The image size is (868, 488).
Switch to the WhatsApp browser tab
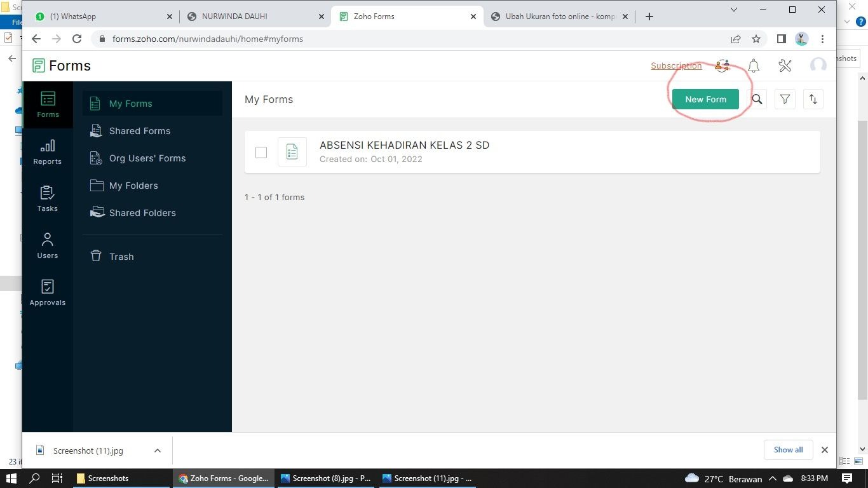[x=105, y=17]
